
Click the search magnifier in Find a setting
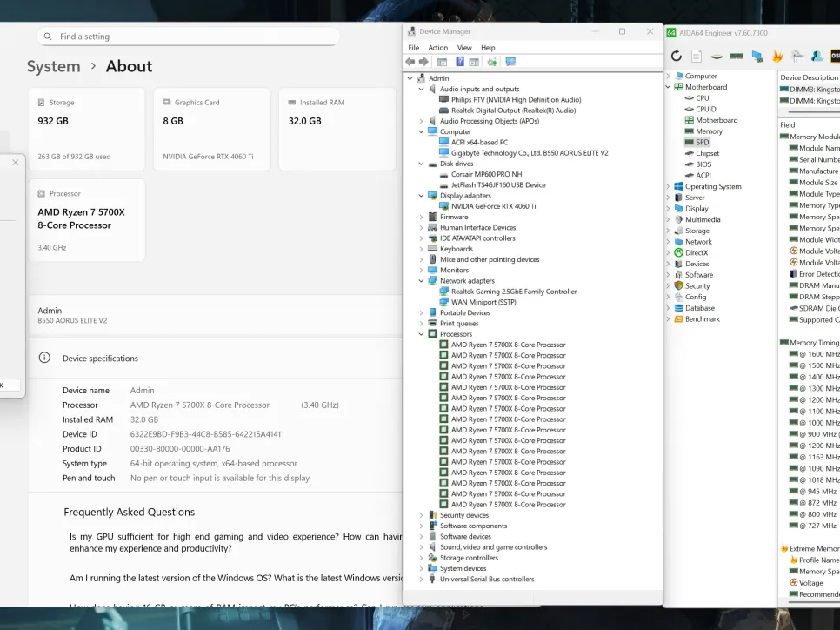tap(48, 37)
